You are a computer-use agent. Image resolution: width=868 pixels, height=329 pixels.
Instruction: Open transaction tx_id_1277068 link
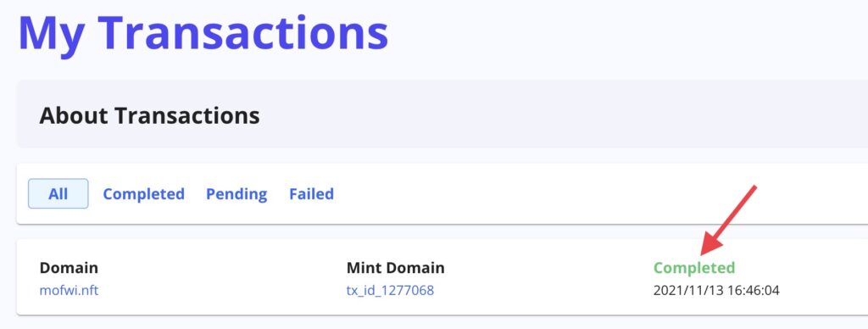[x=390, y=290]
